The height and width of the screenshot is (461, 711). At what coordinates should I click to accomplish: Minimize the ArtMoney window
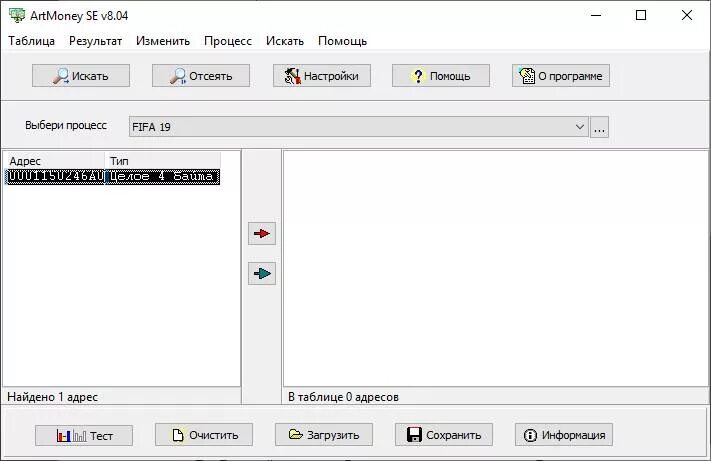[x=596, y=15]
